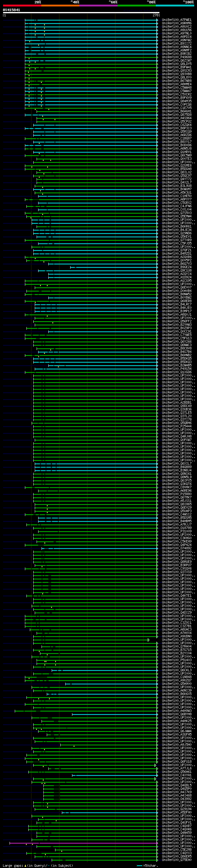Image resolution: width=197 pixels, height=868 pixels.
Task: Select the UniRef100_B4KJE0 label
Action: click(176, 308)
